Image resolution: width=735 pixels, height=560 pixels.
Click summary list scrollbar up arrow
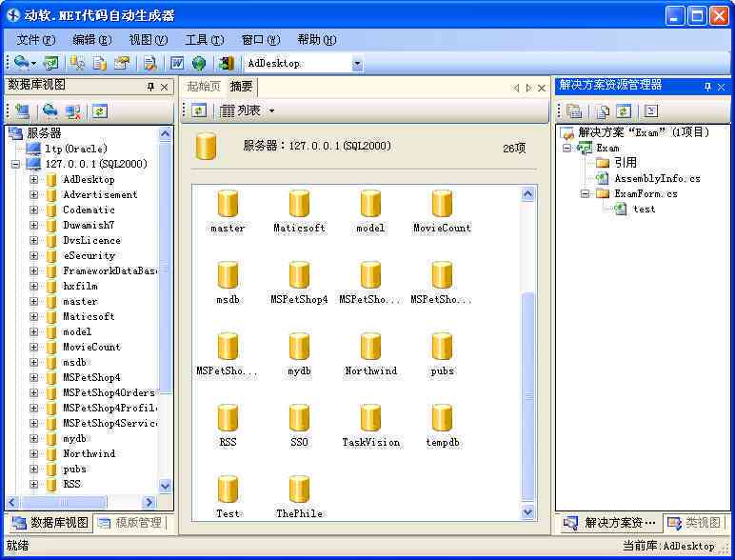tap(527, 193)
